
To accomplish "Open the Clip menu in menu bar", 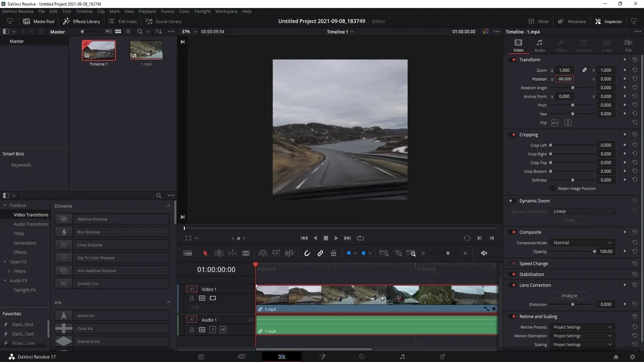I will point(100,11).
